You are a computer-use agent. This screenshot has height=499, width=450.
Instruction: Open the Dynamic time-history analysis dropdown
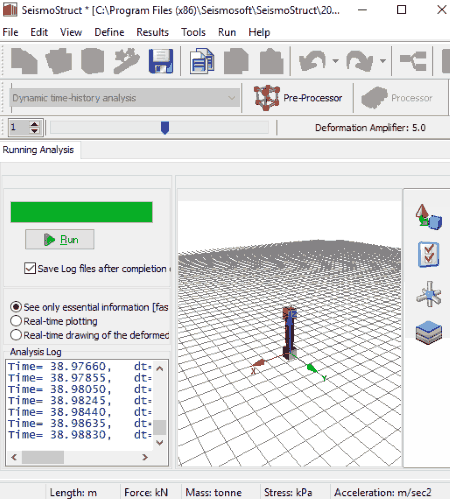pyautogui.click(x=124, y=98)
